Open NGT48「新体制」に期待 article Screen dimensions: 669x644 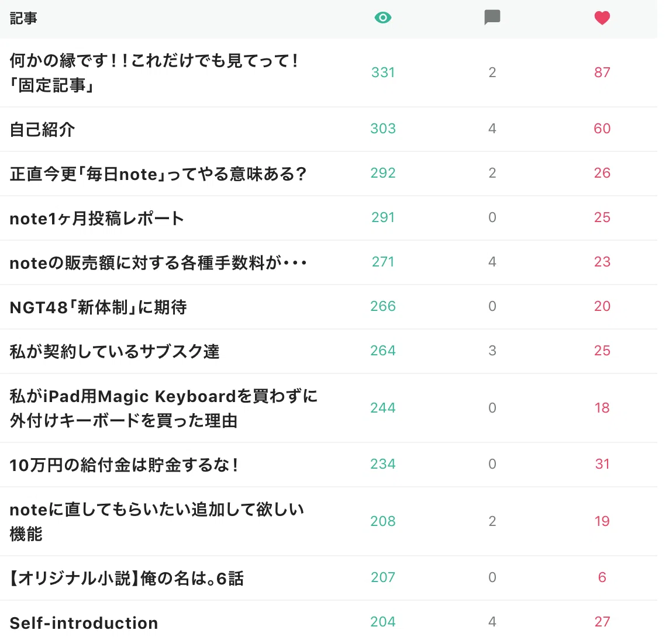click(x=98, y=307)
